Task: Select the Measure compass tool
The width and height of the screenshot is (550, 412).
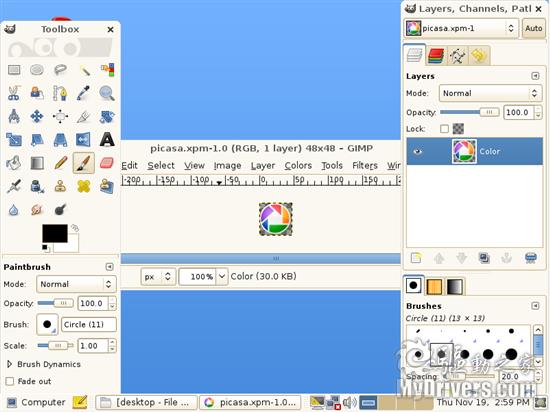Action: tap(14, 116)
